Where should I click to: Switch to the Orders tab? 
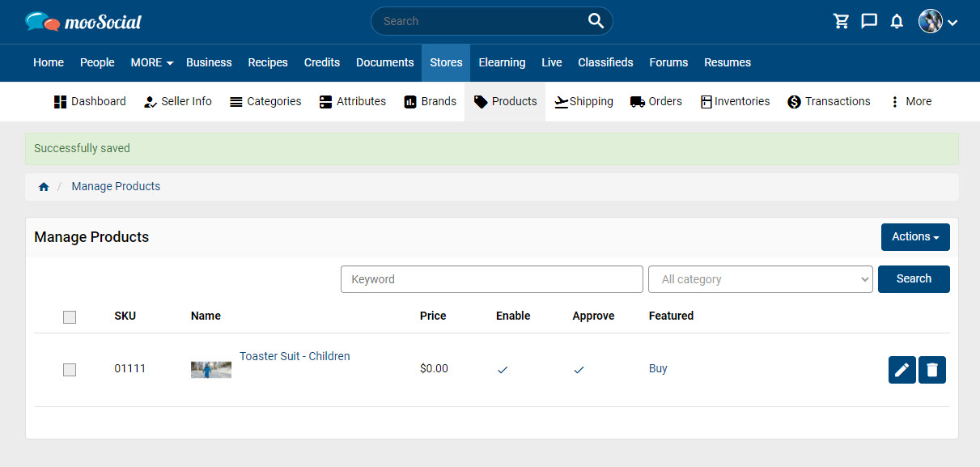pyautogui.click(x=656, y=101)
